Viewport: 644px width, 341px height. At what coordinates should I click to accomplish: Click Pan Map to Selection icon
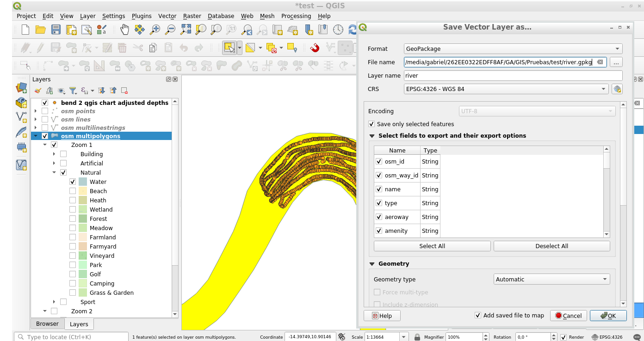(x=140, y=30)
